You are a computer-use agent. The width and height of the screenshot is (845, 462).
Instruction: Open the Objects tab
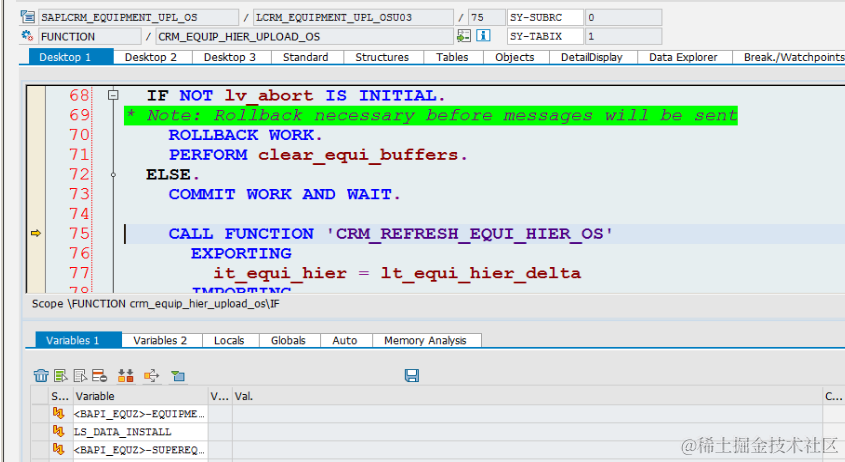515,57
